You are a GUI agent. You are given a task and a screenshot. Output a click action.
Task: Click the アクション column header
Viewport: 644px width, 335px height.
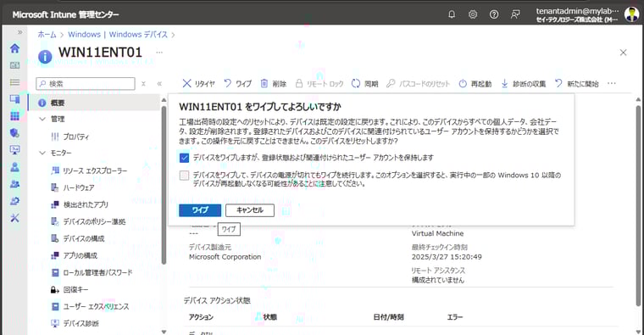pos(201,317)
